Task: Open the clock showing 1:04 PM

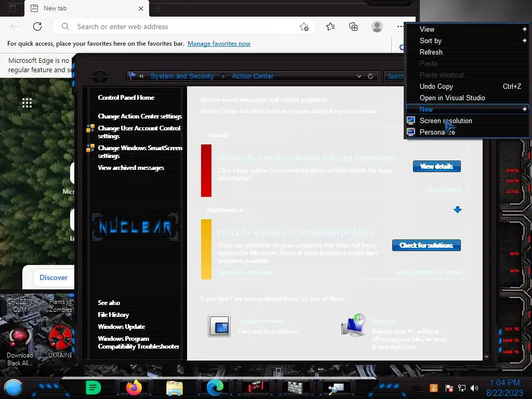Action: 504,388
